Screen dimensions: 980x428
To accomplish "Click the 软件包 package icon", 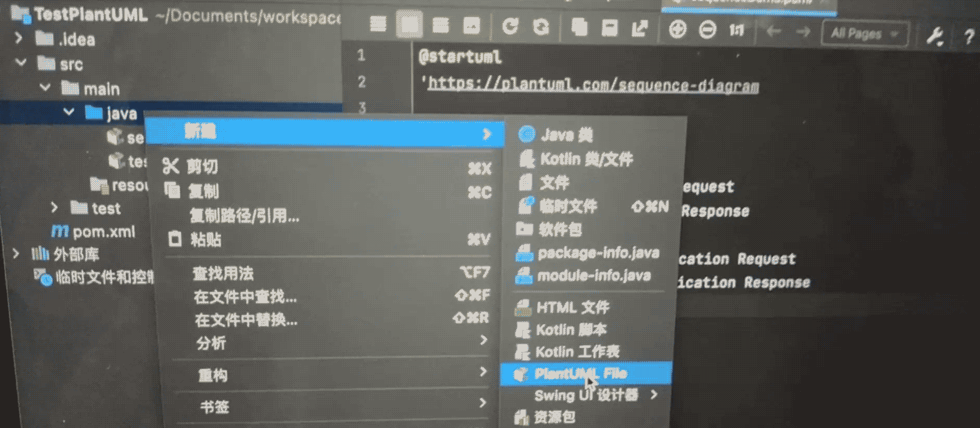I will 524,229.
